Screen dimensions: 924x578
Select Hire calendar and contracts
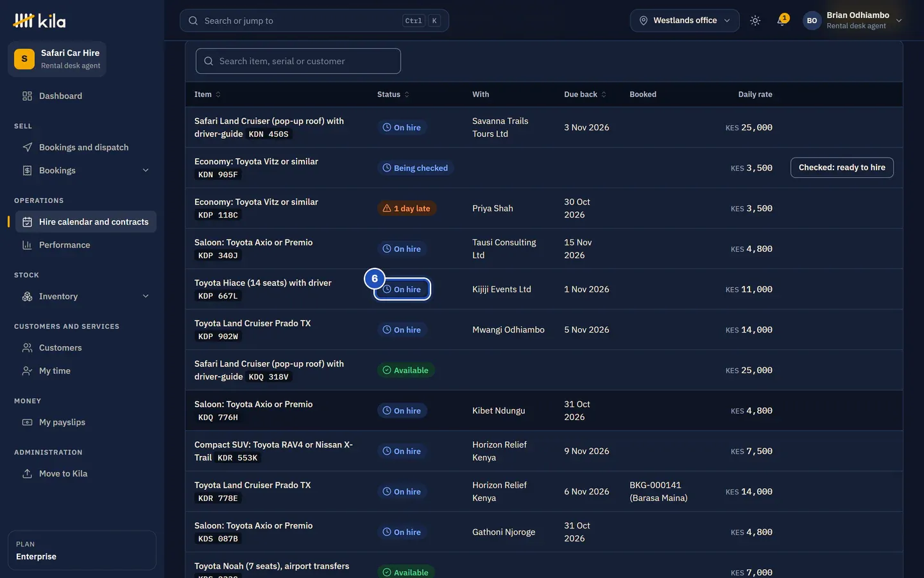(86, 222)
